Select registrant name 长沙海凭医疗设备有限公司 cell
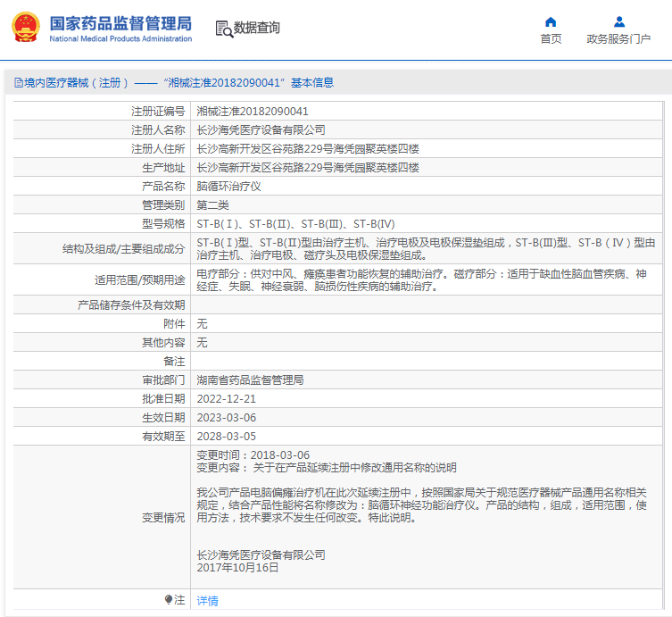This screenshot has height=617, width=672. tap(261, 129)
